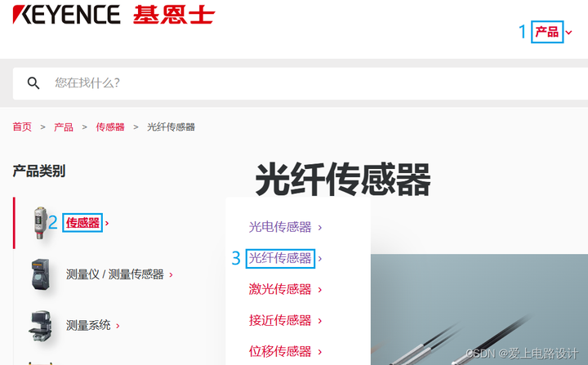Expand chevron next to 测量系统

pyautogui.click(x=118, y=326)
